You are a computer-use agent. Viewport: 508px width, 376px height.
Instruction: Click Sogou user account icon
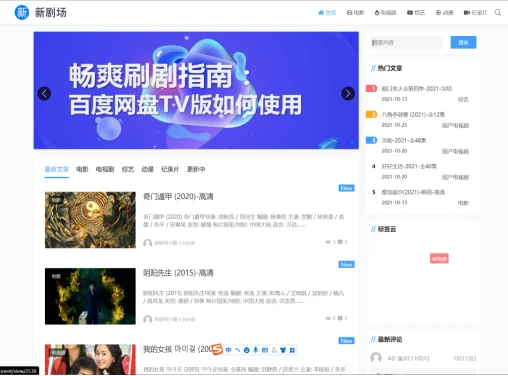tap(274, 350)
